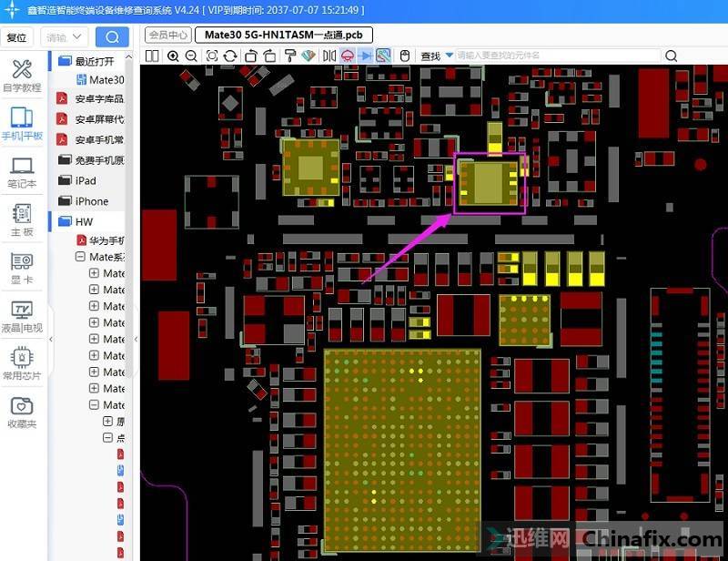Switch to the 会员中心 tab
The image size is (728, 561).
[168, 35]
